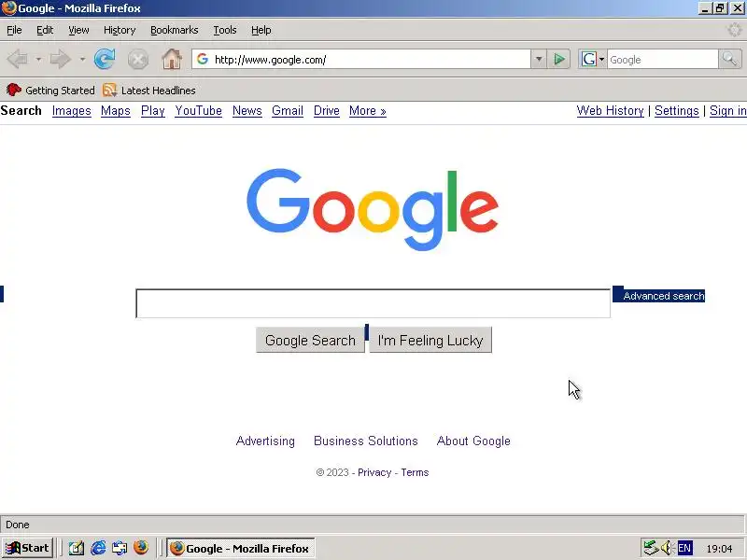Go forward with the Forward arrow

61,60
